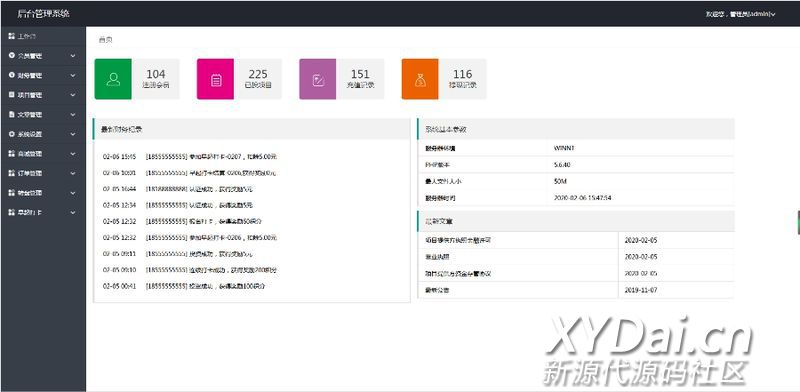The image size is (800, 392).
Task: Click the icon left of 项目管理
Action: [x=12, y=95]
